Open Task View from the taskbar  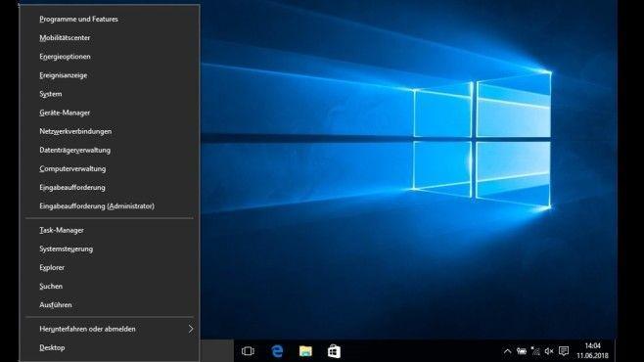[x=248, y=351]
